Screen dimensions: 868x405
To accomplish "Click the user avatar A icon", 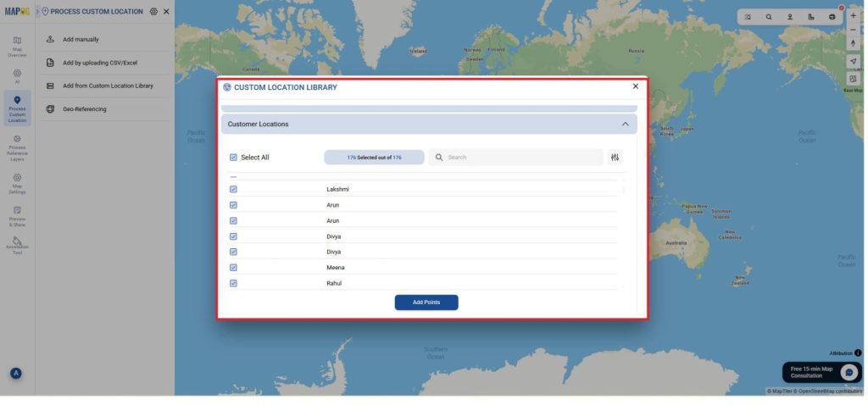I will 16,374.
